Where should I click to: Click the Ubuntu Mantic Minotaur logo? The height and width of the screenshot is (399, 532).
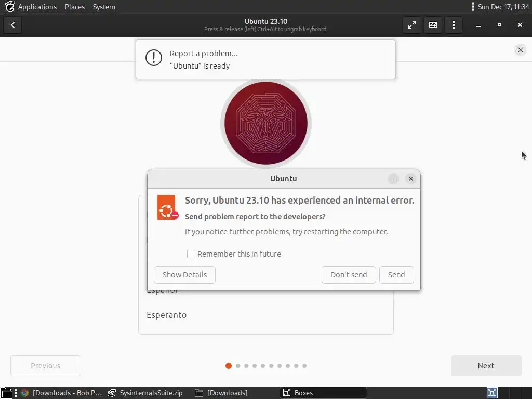click(265, 123)
